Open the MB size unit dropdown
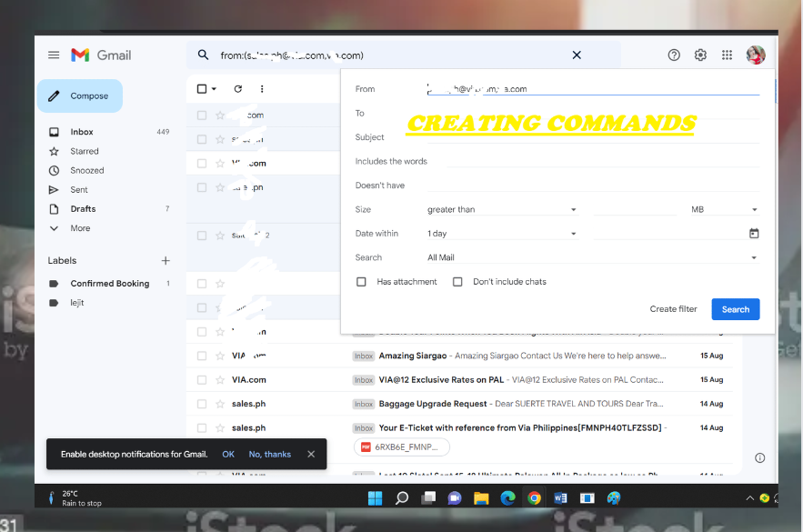 point(724,209)
